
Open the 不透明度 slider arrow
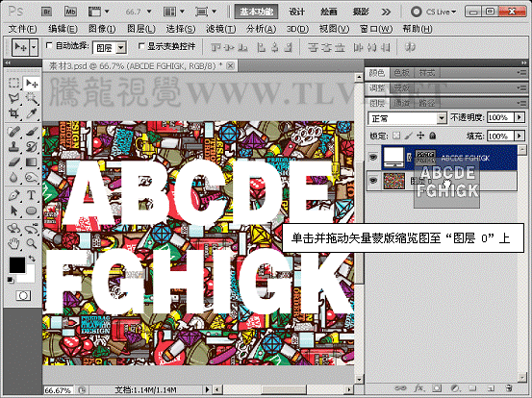click(x=519, y=117)
